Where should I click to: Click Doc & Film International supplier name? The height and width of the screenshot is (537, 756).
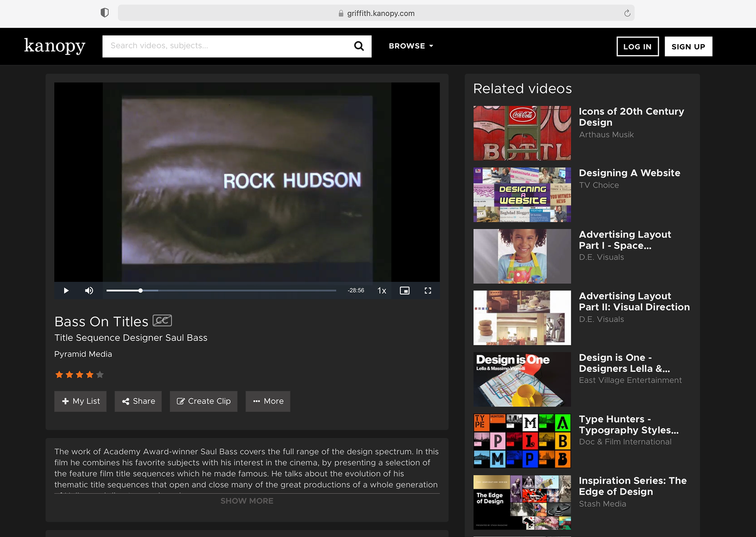(625, 442)
